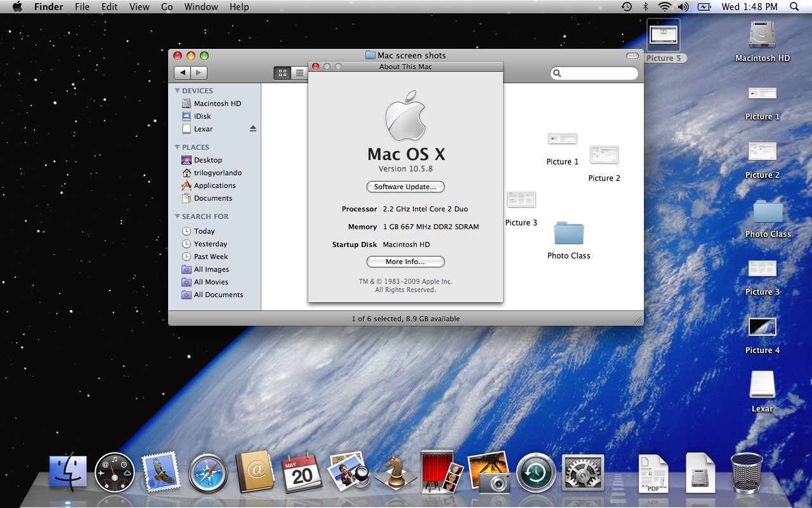Click the Wi-Fi status icon
812x508 pixels.
coord(664,7)
